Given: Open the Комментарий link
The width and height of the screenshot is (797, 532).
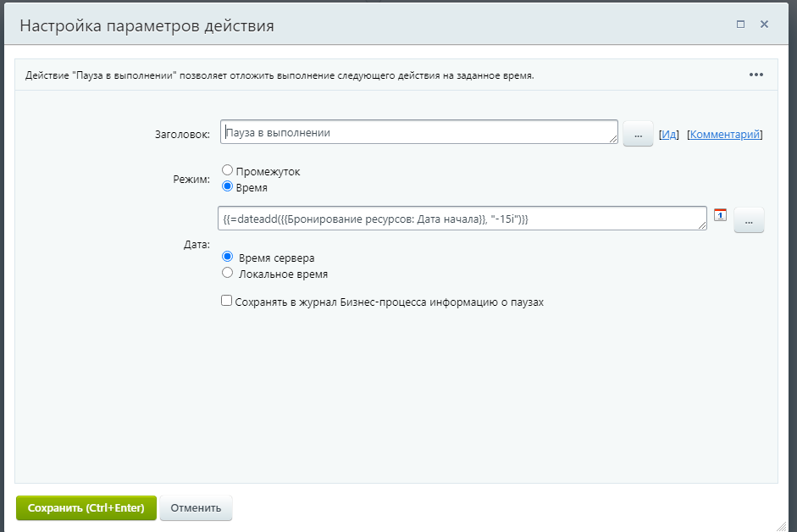Looking at the screenshot, I should coord(725,135).
